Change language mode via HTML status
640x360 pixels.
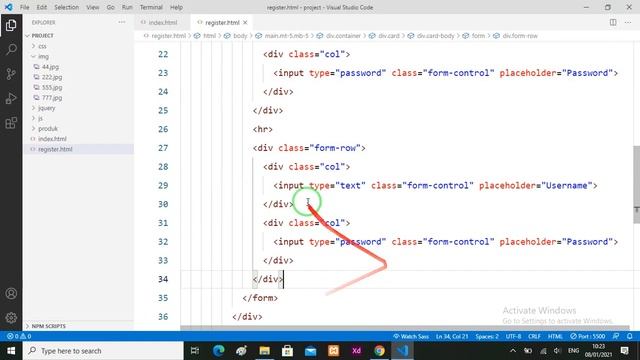coord(555,336)
